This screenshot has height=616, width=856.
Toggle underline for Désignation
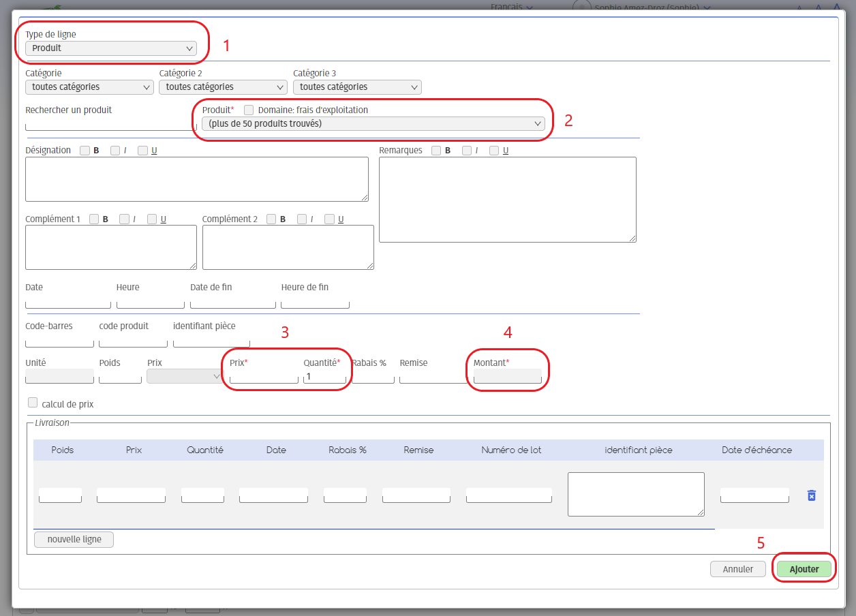click(142, 151)
